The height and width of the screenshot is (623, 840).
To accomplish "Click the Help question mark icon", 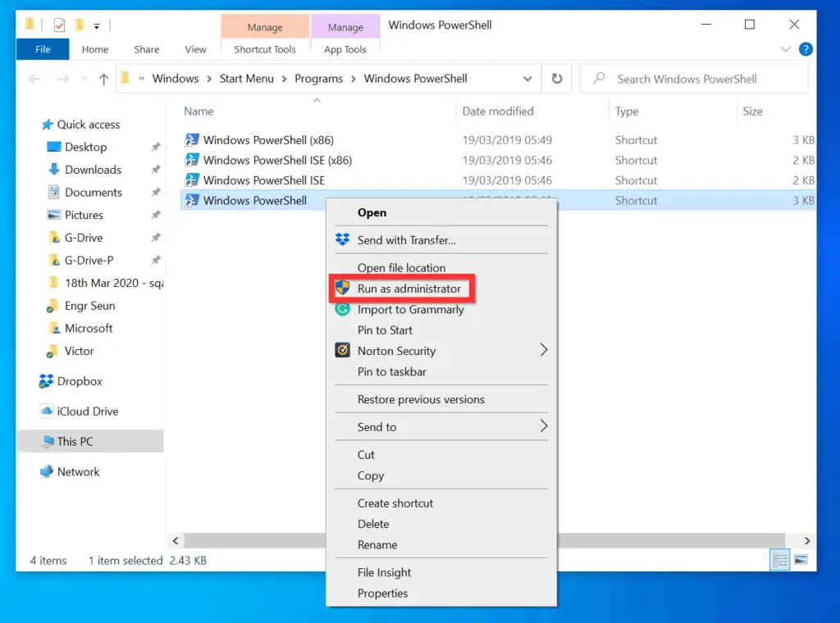I will [x=806, y=49].
